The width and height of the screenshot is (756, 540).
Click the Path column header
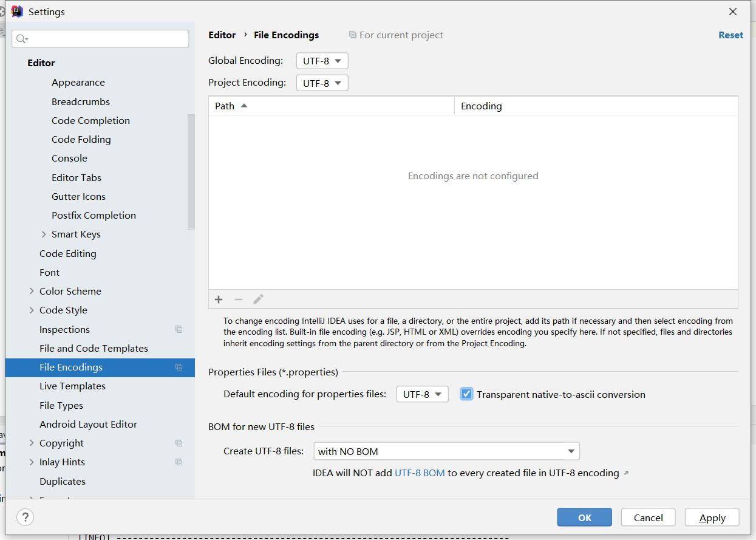tap(332, 106)
